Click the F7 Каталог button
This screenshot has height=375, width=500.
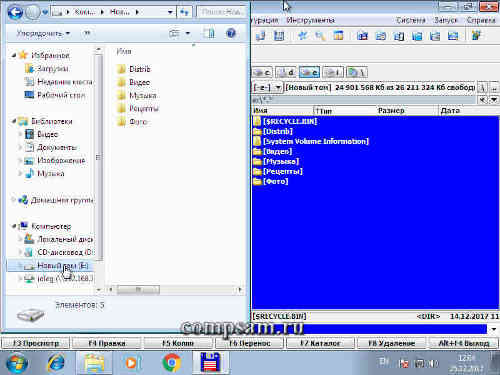(x=320, y=343)
